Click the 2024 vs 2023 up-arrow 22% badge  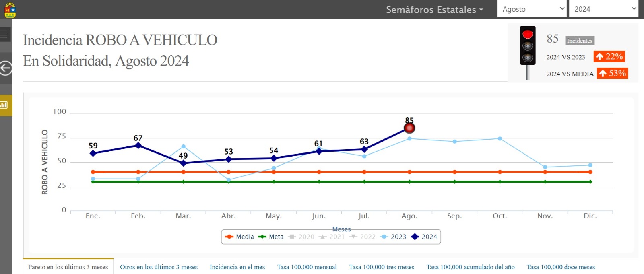(609, 56)
